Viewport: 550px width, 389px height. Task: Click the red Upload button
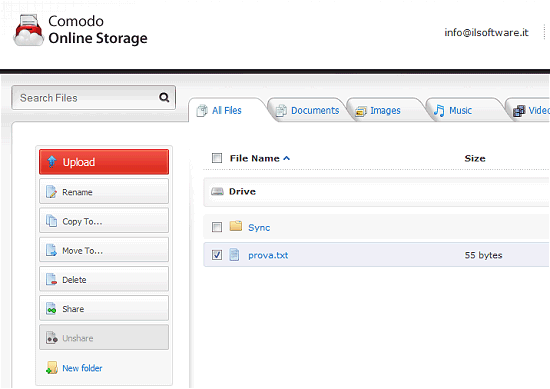[104, 162]
